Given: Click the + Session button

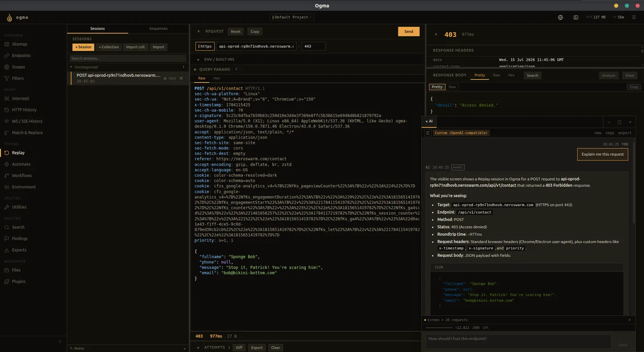Looking at the screenshot, I should [x=83, y=47].
